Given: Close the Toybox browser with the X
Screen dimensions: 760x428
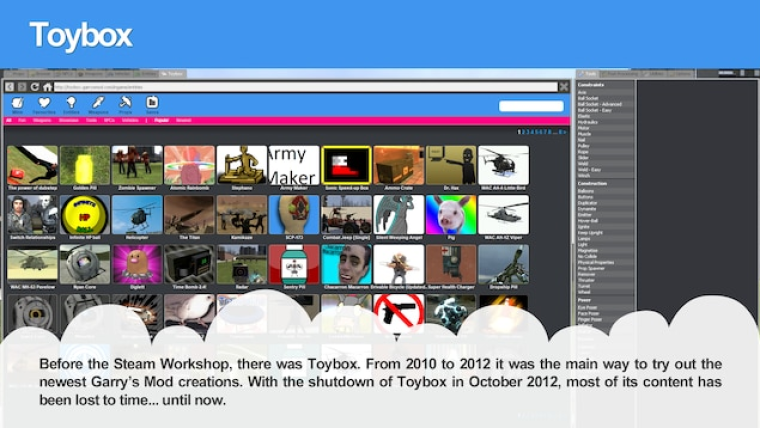Looking at the screenshot, I should pos(564,87).
